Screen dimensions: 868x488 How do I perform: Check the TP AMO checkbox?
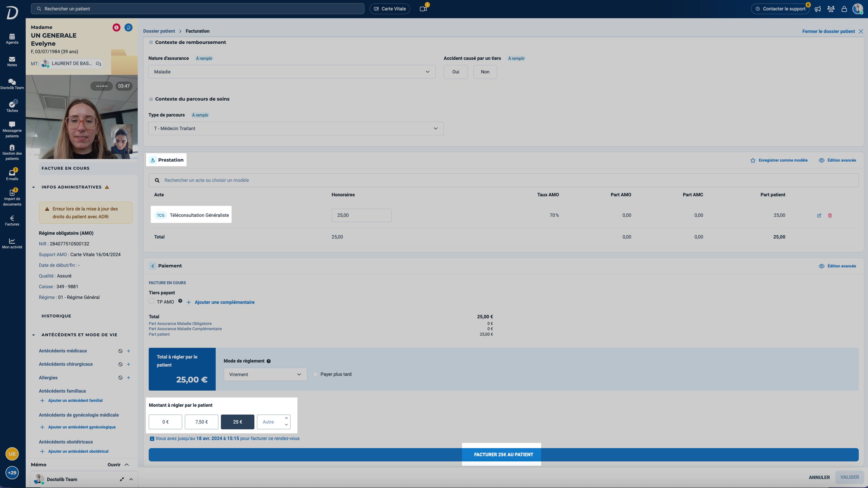[x=152, y=301]
